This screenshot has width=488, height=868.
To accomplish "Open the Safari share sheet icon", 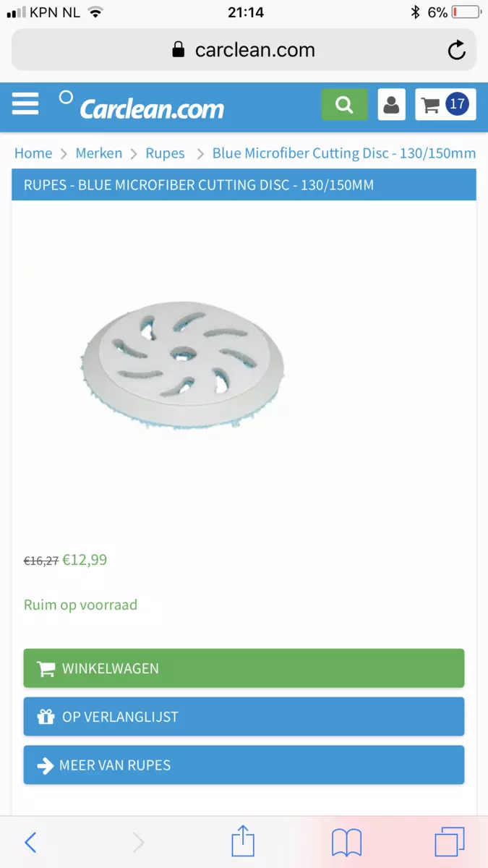I will (243, 841).
